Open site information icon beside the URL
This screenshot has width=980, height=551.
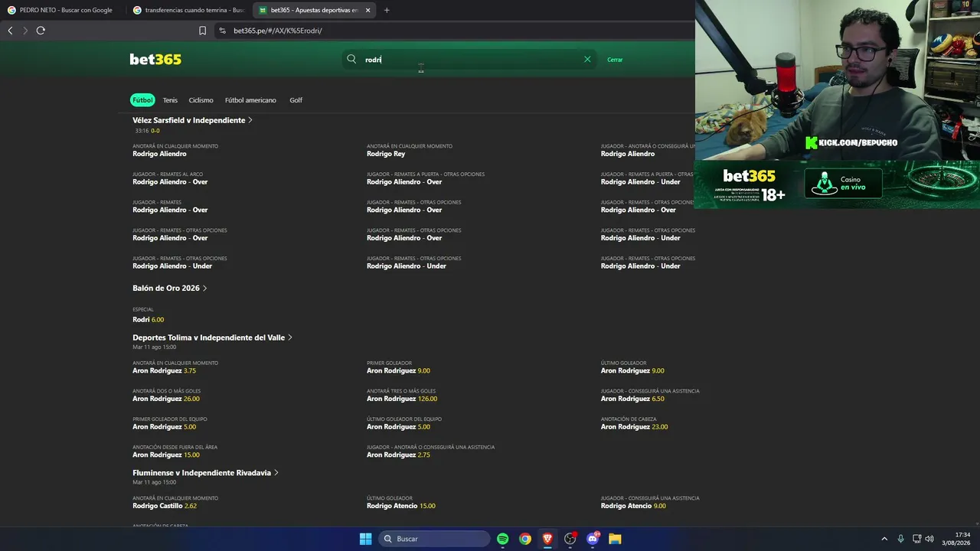(x=222, y=31)
